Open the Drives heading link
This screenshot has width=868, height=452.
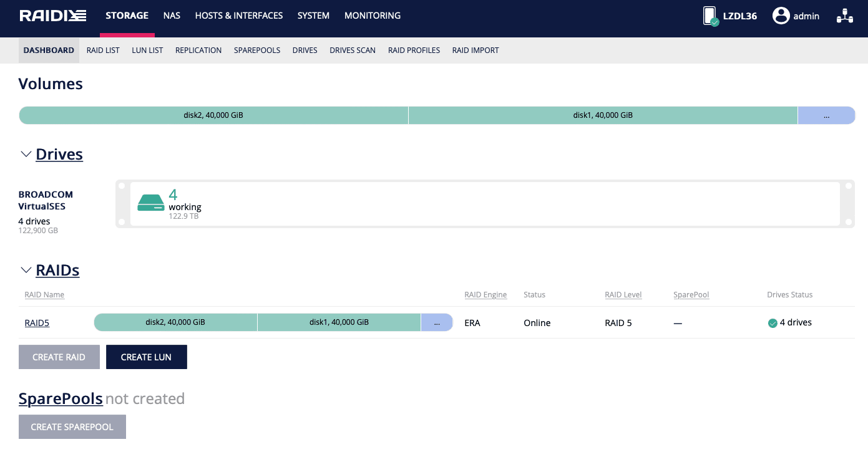(x=59, y=154)
